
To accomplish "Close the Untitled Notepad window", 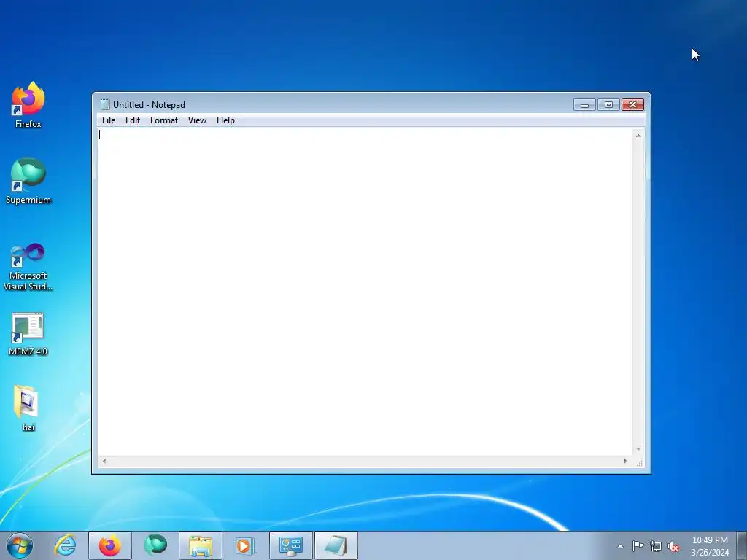I will [x=632, y=105].
